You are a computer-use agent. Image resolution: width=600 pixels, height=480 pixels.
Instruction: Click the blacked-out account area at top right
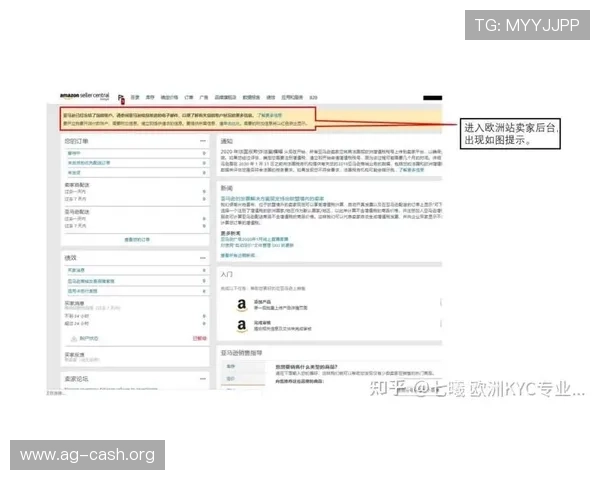pyautogui.click(x=432, y=98)
